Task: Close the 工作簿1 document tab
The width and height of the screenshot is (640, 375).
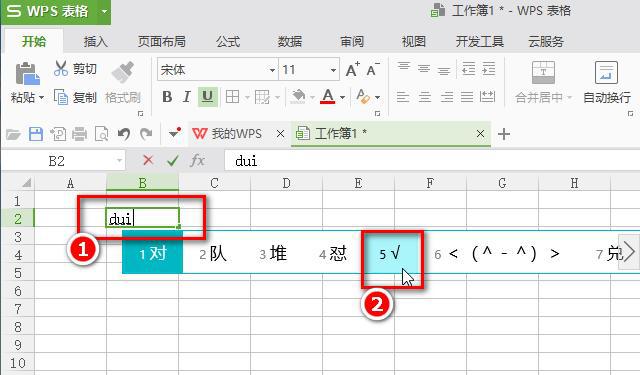Action: coord(480,133)
